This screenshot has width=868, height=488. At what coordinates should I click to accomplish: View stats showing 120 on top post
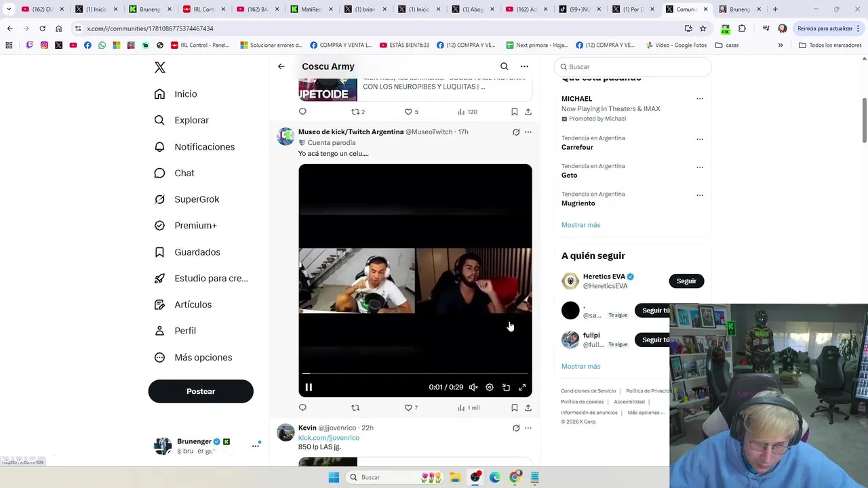[x=467, y=112]
